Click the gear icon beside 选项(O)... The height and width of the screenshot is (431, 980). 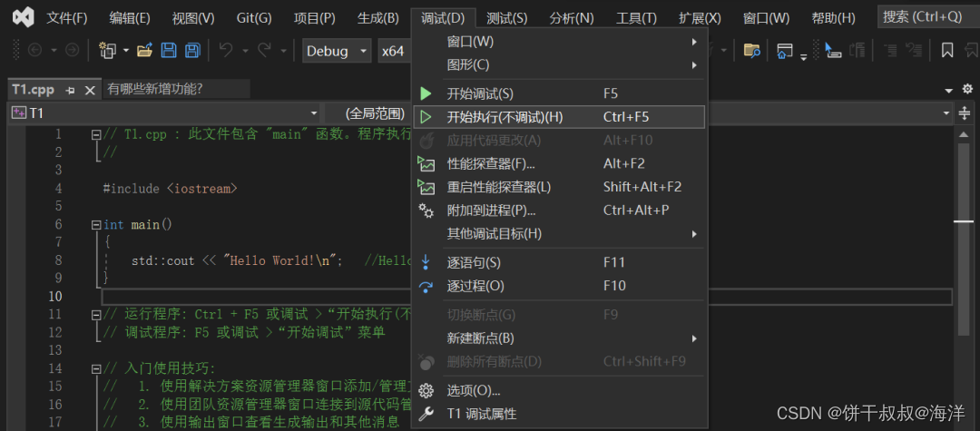pyautogui.click(x=426, y=391)
